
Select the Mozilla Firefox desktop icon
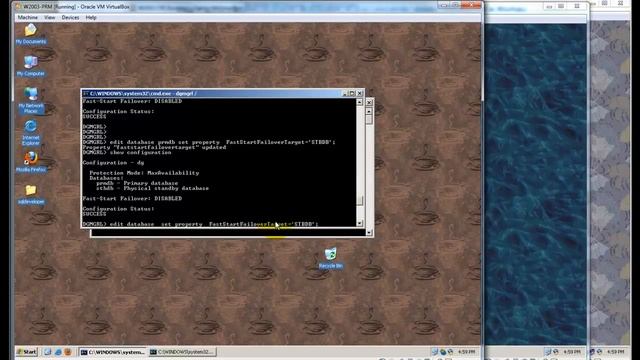click(31, 162)
